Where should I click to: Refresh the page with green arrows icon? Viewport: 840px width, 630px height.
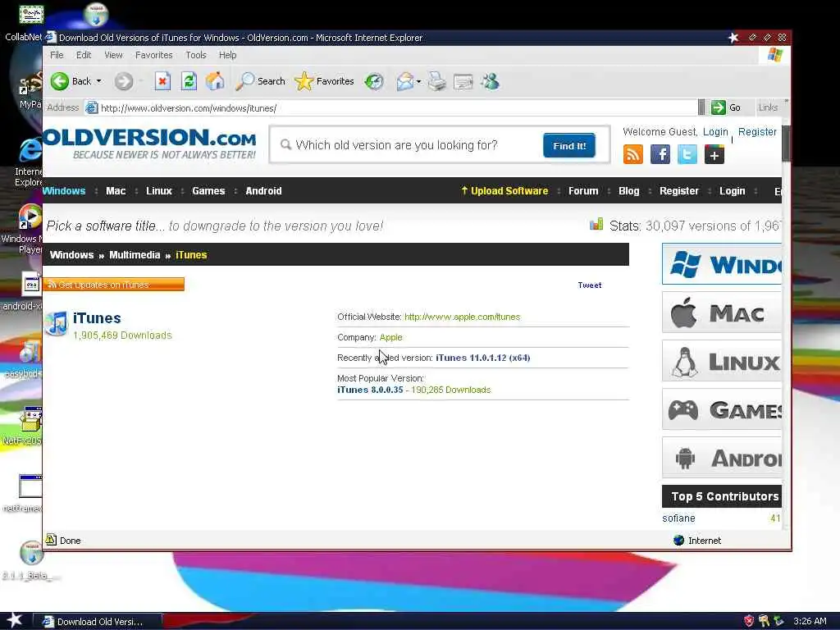click(189, 81)
